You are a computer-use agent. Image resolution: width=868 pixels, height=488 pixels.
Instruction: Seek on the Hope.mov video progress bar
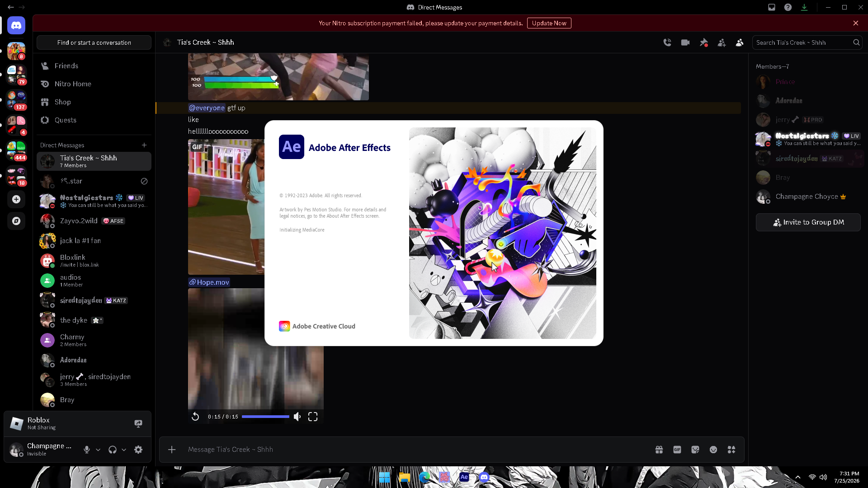265,417
